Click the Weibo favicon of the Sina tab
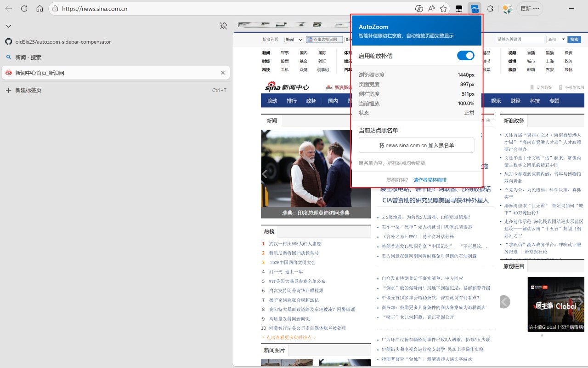 point(8,73)
